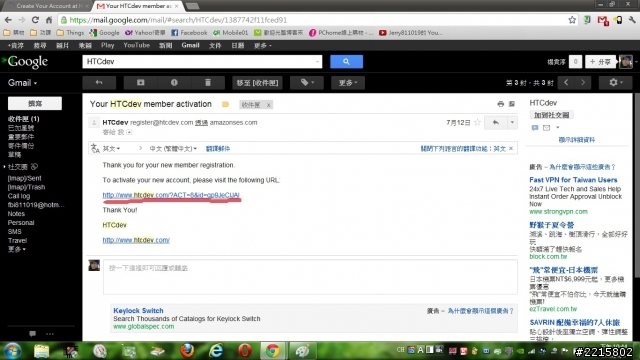Click the HTCdev search input field
The image size is (640, 360).
click(x=198, y=62)
